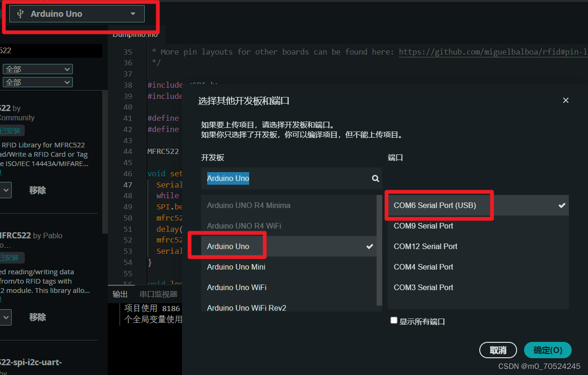
Task: Click the library search input field
Action: pos(51,51)
